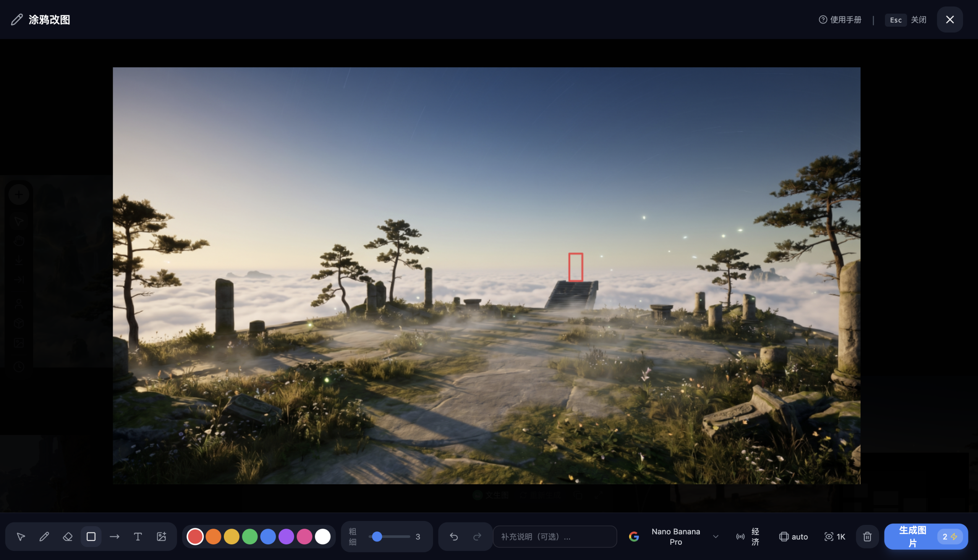Choose the rectangle shape tool
978x560 pixels.
pos(91,537)
